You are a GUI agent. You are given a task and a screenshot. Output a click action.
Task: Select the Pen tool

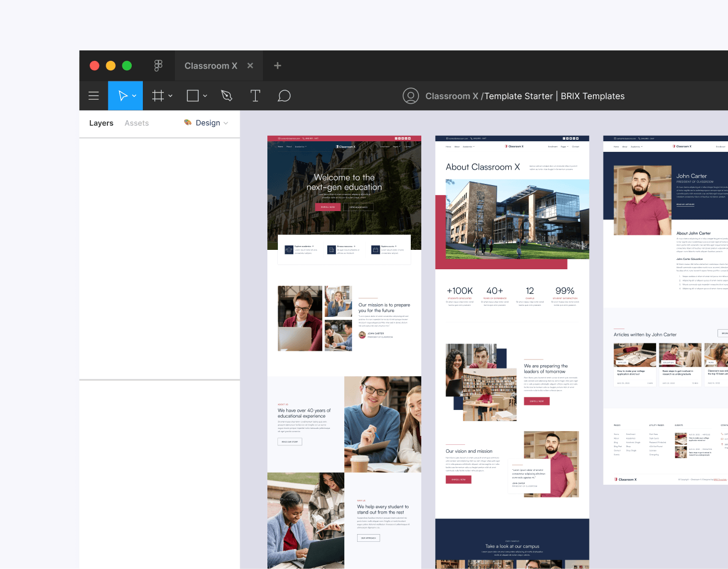tap(226, 95)
